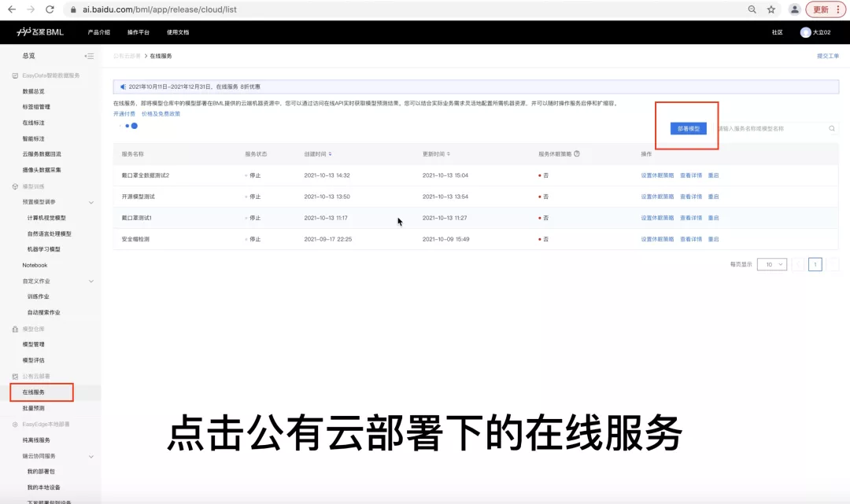Click the help icon beside 服务休眠策略
Screen dimensions: 850x504
pos(577,154)
